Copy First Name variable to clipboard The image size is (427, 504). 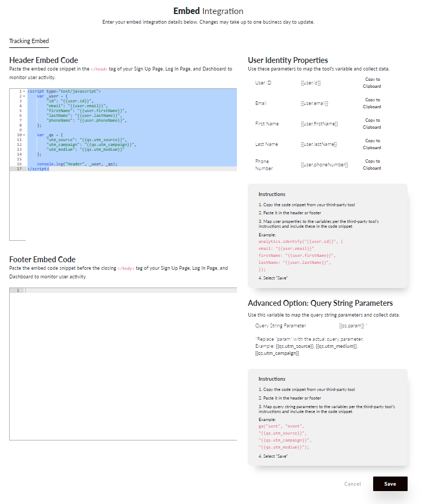[x=372, y=124]
